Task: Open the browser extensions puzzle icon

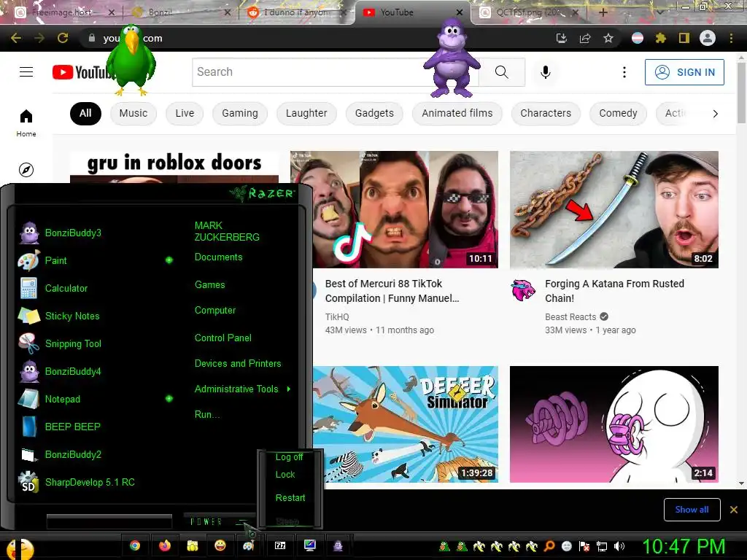Action: coord(661,38)
